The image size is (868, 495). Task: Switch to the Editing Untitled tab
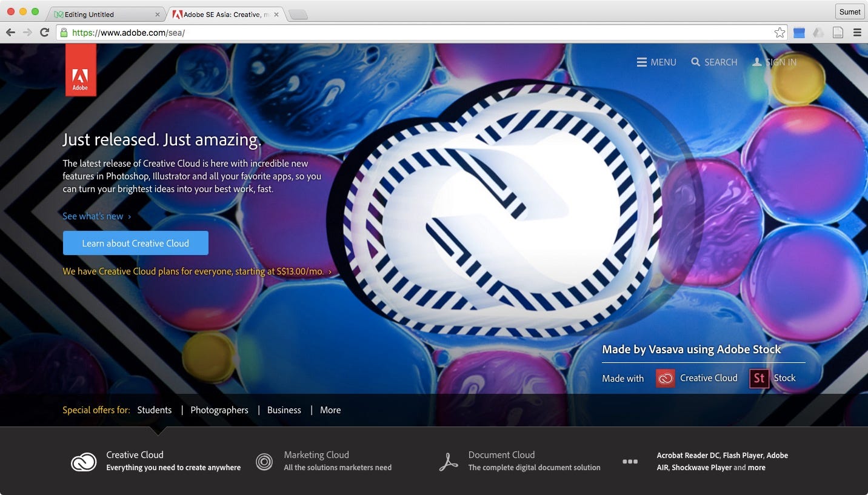(x=104, y=14)
